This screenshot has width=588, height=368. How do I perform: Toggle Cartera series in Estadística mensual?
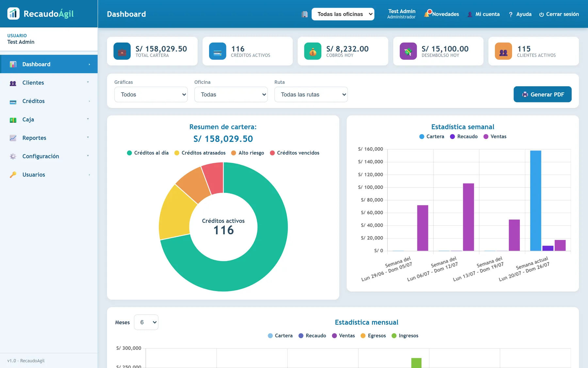pos(280,336)
